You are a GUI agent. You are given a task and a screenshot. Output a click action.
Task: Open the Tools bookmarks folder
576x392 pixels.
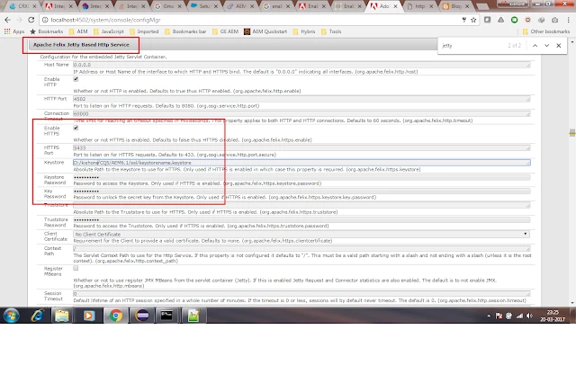point(331,31)
